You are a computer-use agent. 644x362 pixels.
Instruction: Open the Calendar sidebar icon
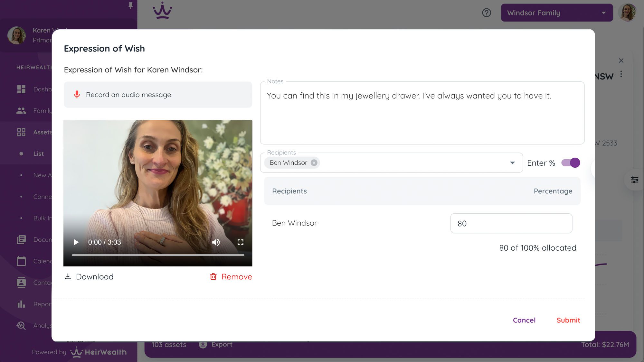coord(21,261)
